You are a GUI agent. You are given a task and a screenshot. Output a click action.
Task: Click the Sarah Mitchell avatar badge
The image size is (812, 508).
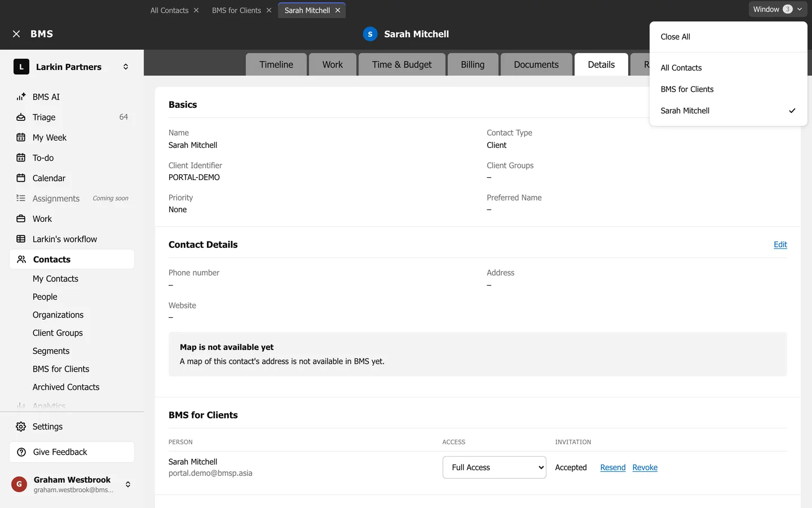click(370, 34)
